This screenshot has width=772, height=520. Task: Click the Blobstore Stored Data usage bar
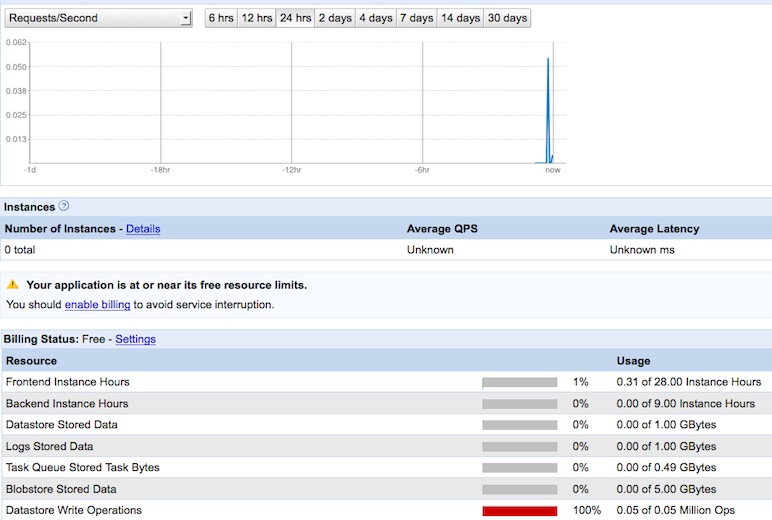click(x=519, y=489)
